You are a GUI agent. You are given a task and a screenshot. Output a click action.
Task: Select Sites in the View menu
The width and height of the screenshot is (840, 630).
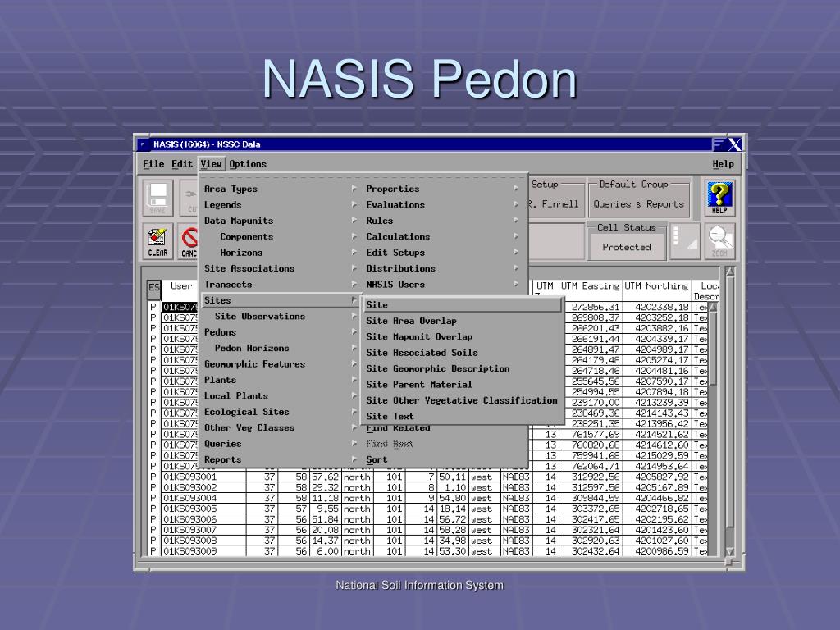click(281, 300)
